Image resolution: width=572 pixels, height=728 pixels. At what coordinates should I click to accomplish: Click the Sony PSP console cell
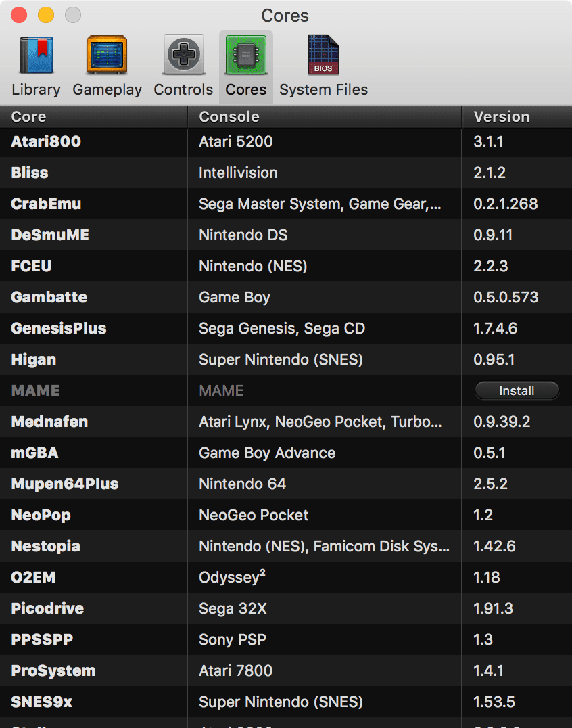point(233,639)
